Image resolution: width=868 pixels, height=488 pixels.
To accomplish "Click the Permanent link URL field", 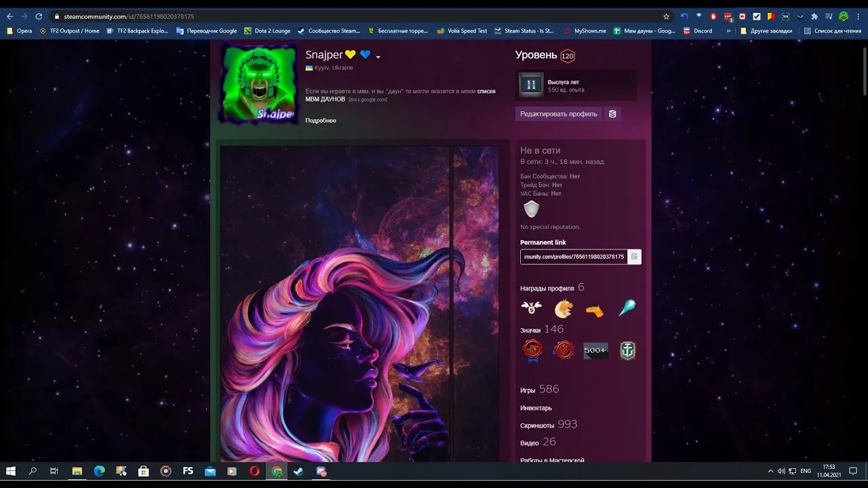I will tap(574, 257).
